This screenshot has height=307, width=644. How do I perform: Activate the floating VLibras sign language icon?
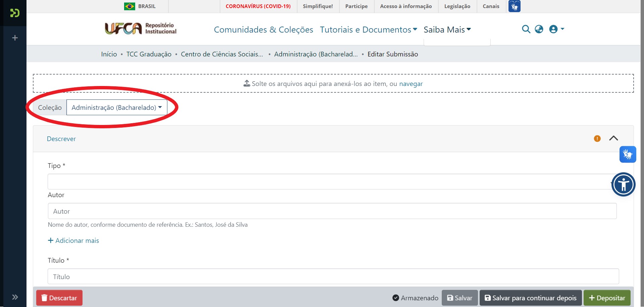(628, 154)
